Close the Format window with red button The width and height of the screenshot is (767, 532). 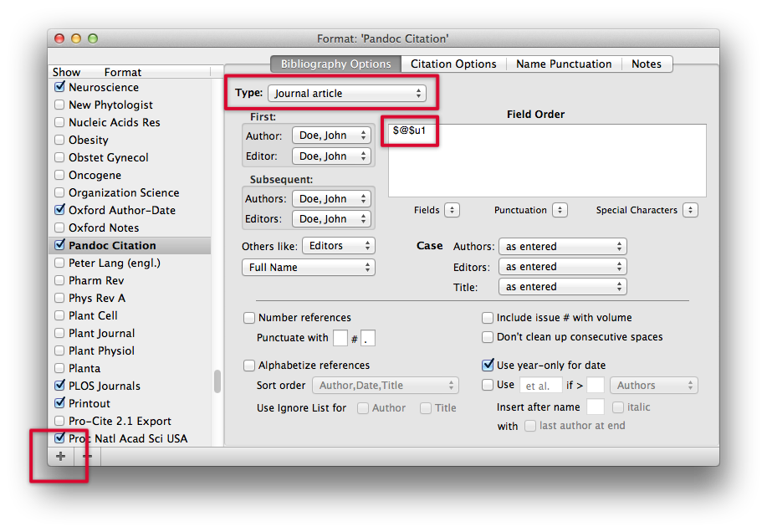(x=59, y=38)
